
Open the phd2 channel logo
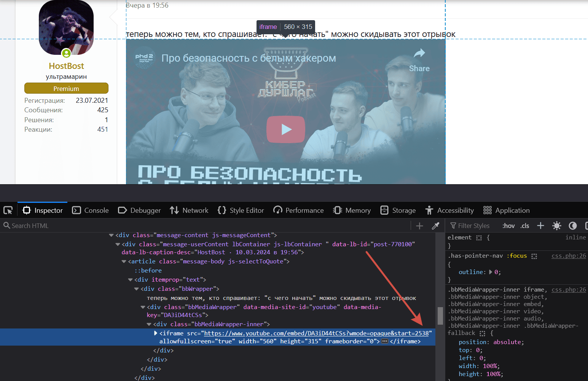(x=144, y=57)
